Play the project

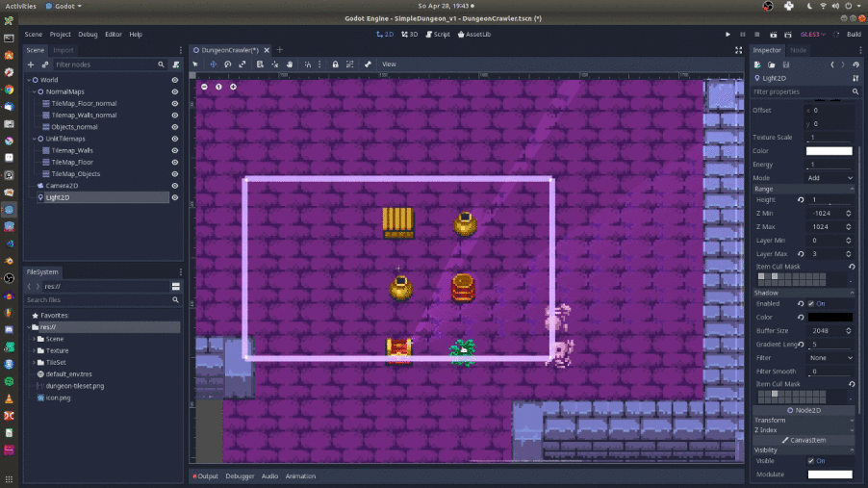coord(728,35)
